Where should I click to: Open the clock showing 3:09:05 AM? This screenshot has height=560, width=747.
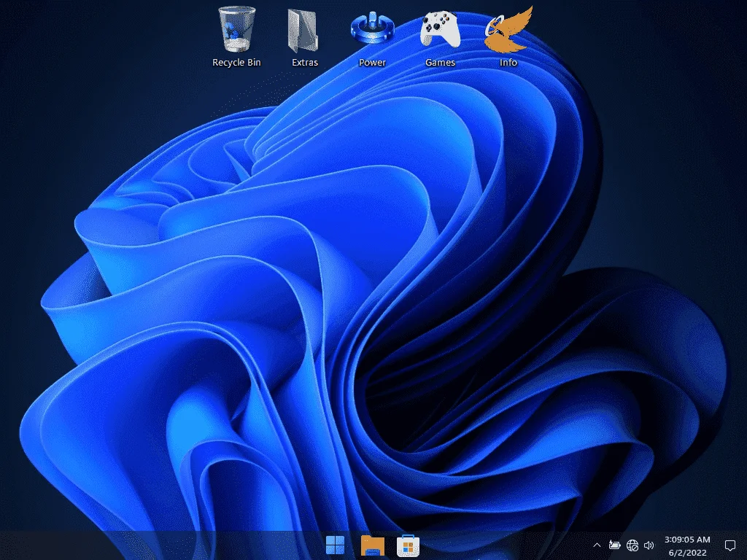(x=687, y=540)
